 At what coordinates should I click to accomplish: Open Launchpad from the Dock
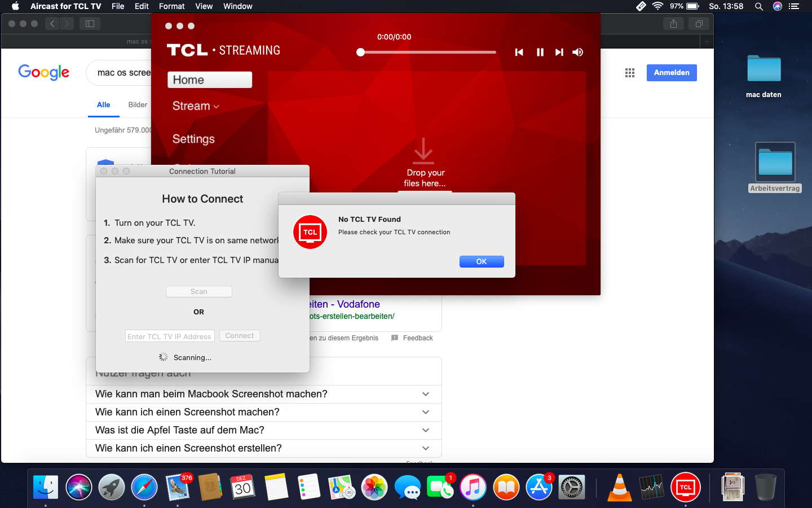112,487
